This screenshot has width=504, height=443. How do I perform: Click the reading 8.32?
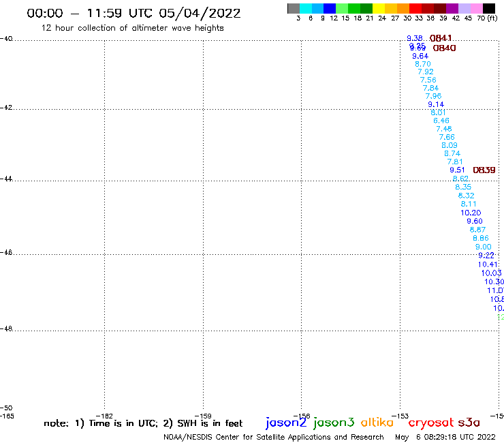point(466,196)
